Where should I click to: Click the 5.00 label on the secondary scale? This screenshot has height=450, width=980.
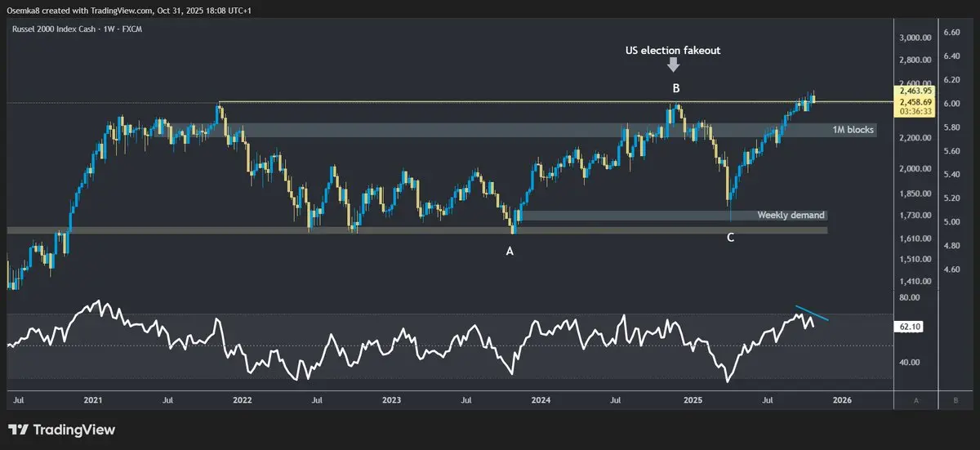click(951, 223)
